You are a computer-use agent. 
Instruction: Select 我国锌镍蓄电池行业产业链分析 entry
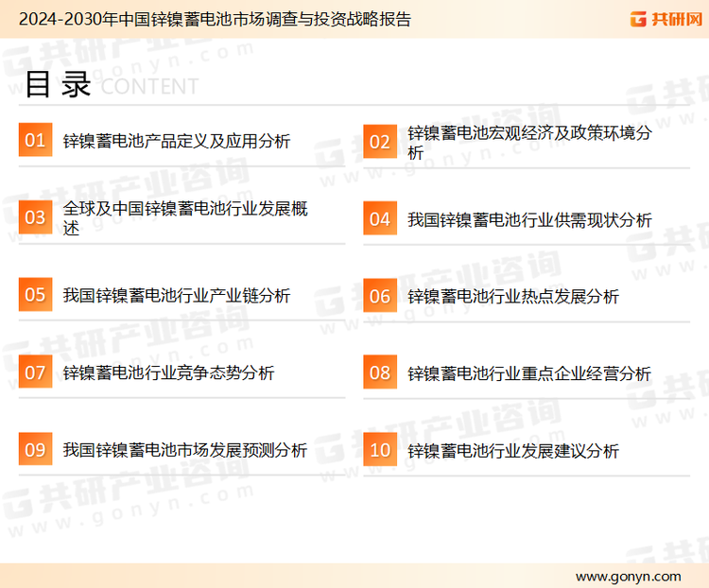176,296
